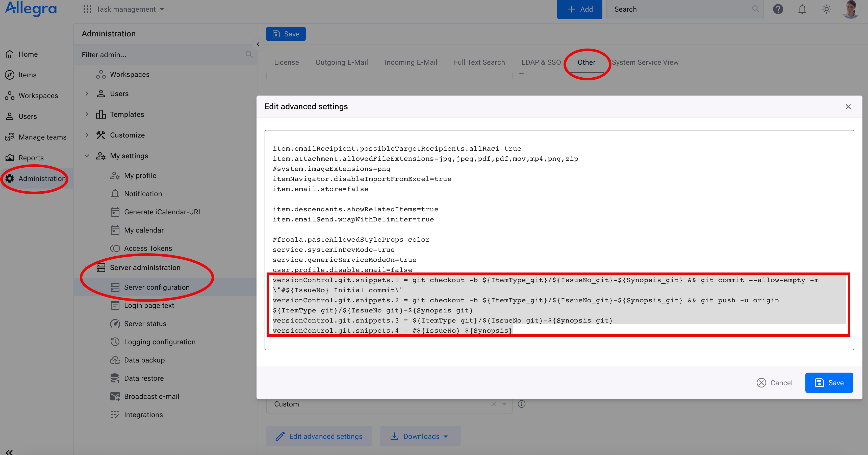Open the app launcher grid icon
This screenshot has height=455, width=868.
(x=87, y=9)
